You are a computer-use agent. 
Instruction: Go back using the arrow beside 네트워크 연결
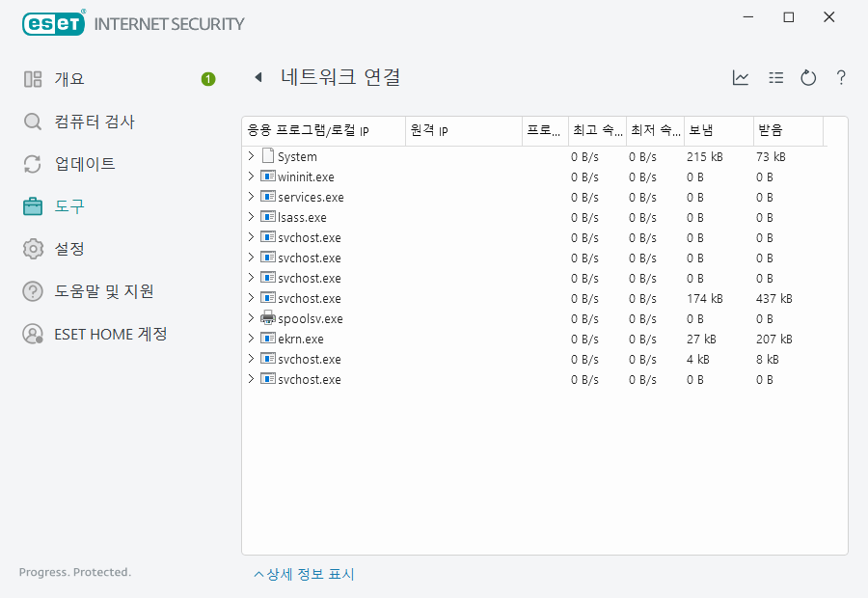click(x=258, y=78)
